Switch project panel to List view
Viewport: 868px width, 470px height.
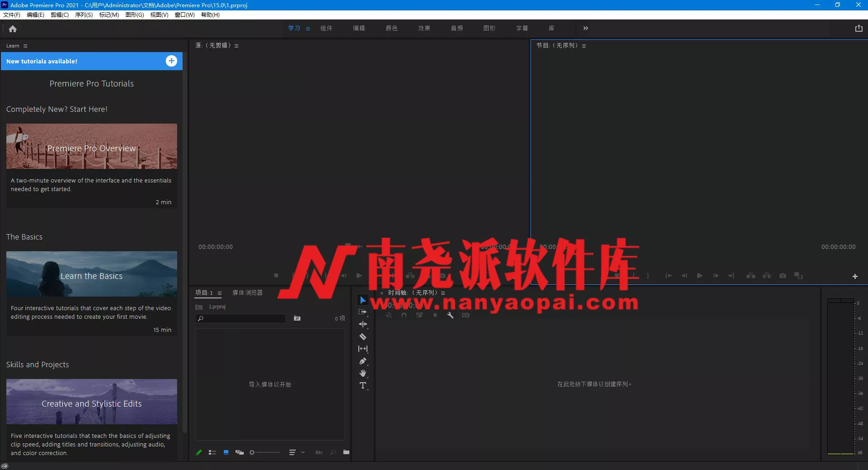click(212, 452)
